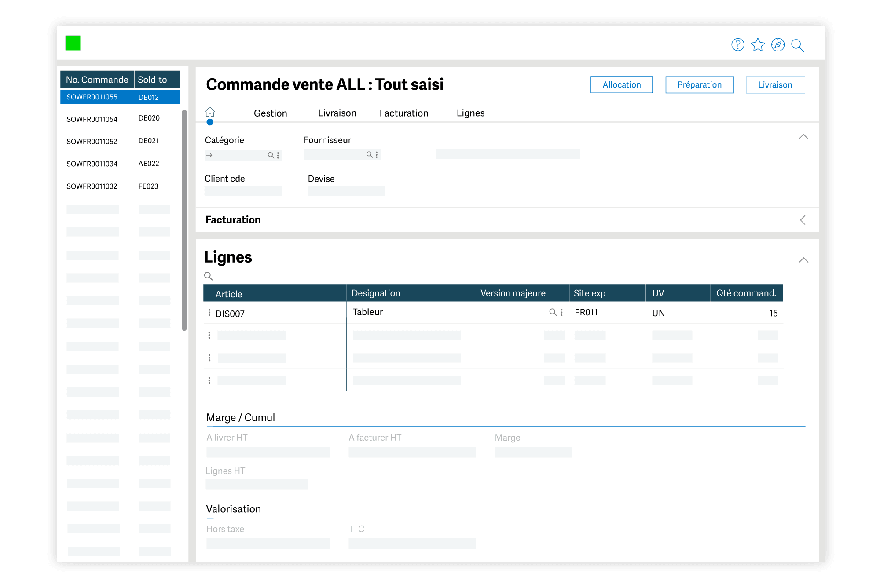The height and width of the screenshot is (588, 880).
Task: Collapse the Lignes section
Action: click(803, 260)
